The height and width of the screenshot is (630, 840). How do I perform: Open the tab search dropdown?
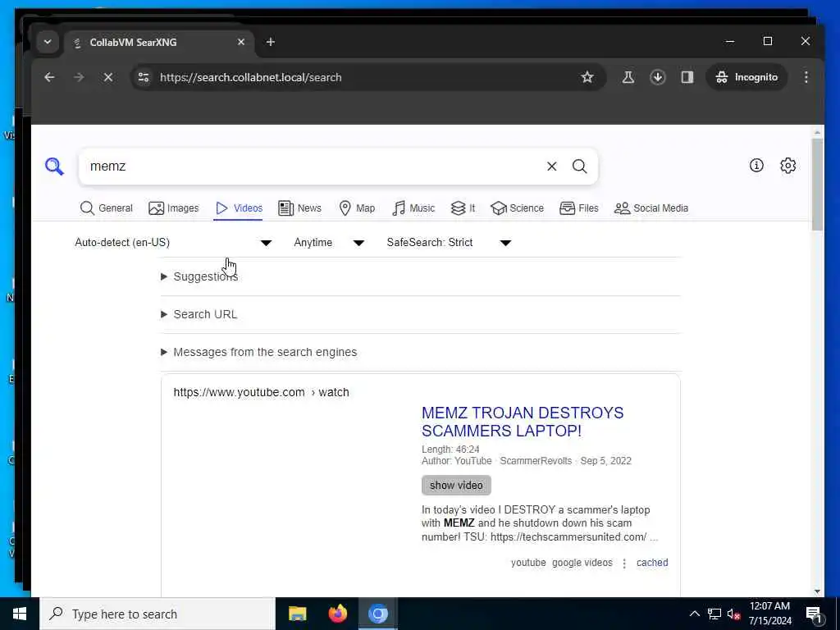47,42
